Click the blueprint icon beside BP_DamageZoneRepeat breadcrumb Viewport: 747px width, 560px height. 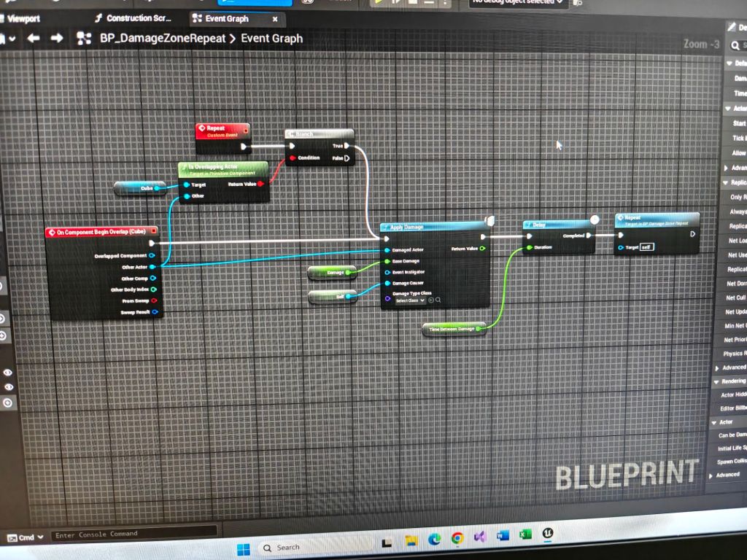coord(84,39)
